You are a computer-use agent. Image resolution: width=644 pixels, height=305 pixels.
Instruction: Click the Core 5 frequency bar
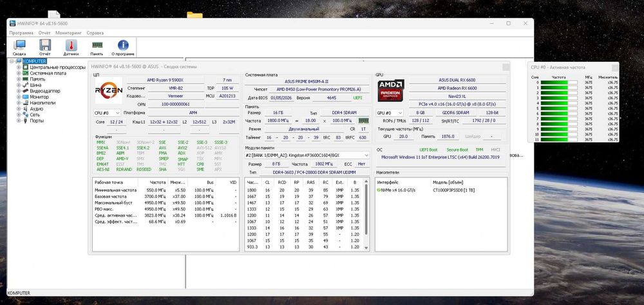pos(559,108)
